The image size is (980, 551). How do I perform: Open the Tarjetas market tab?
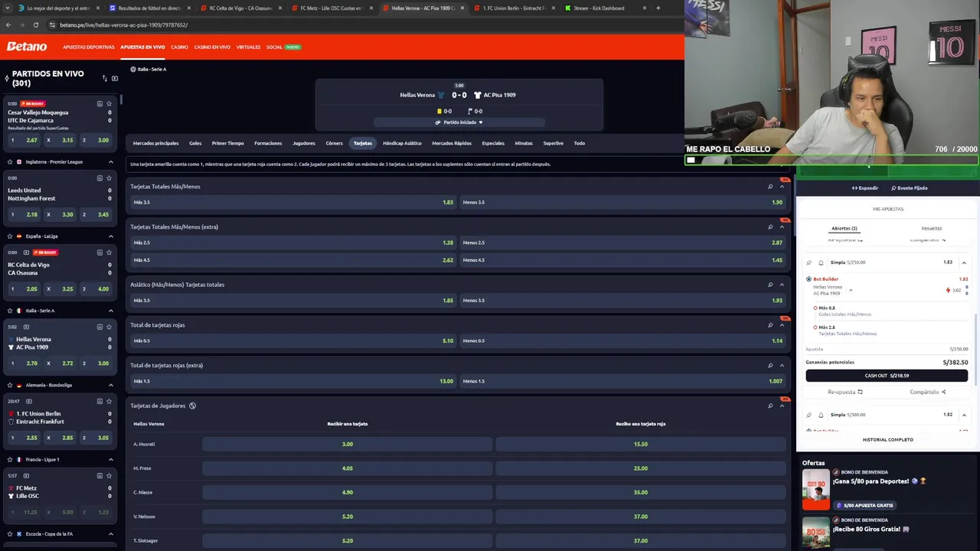tap(363, 143)
